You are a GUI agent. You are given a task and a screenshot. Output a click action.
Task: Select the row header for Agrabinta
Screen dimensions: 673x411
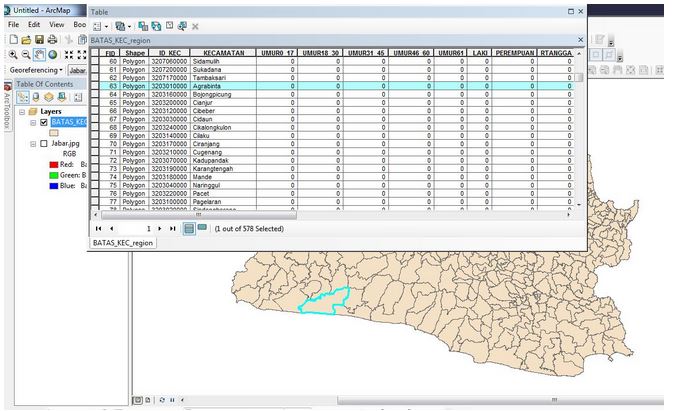95,86
